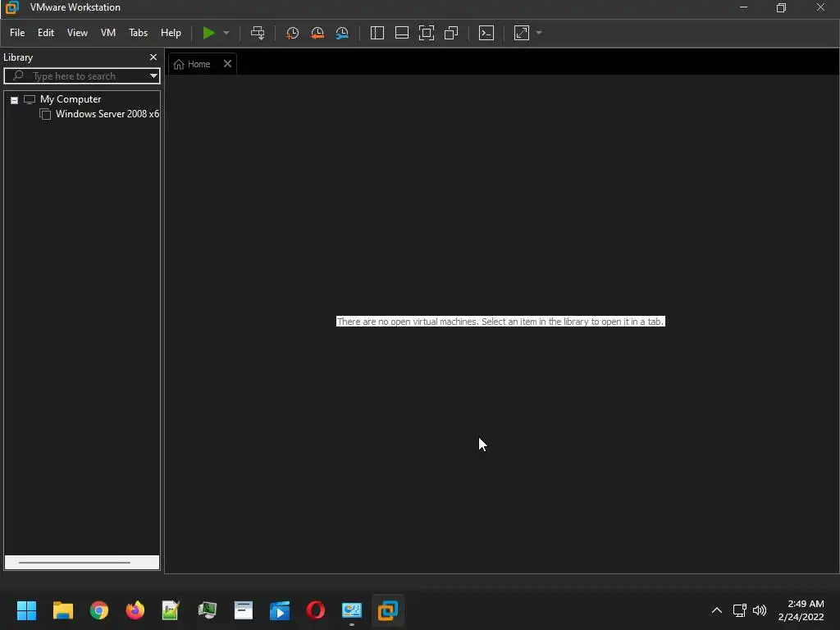840x630 pixels.
Task: Open the View menu
Action: (77, 33)
